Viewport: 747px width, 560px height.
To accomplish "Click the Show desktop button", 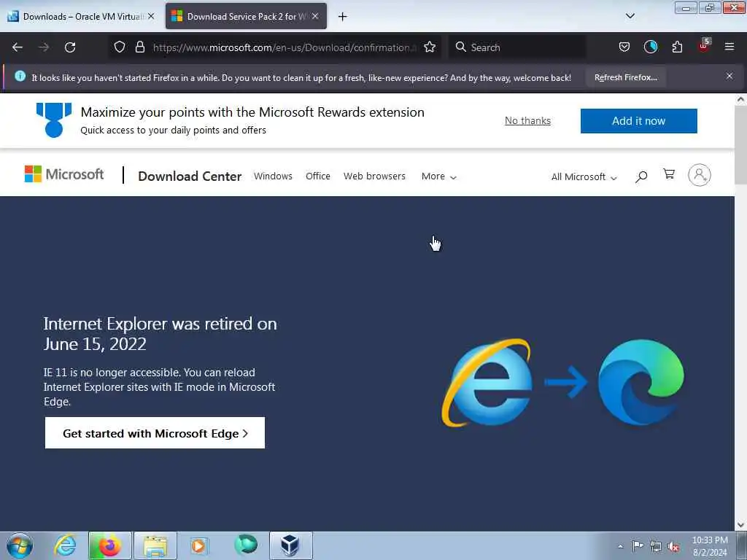I will [742, 545].
